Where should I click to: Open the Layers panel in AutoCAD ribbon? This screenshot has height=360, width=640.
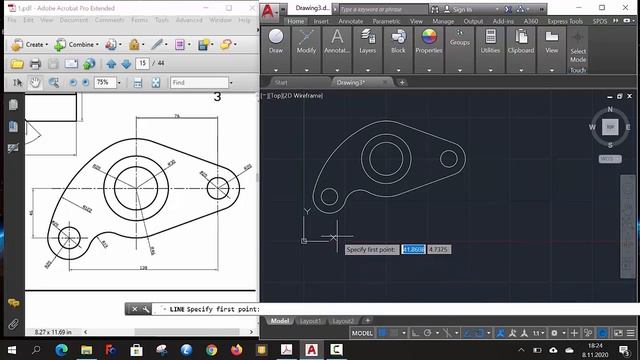368,50
